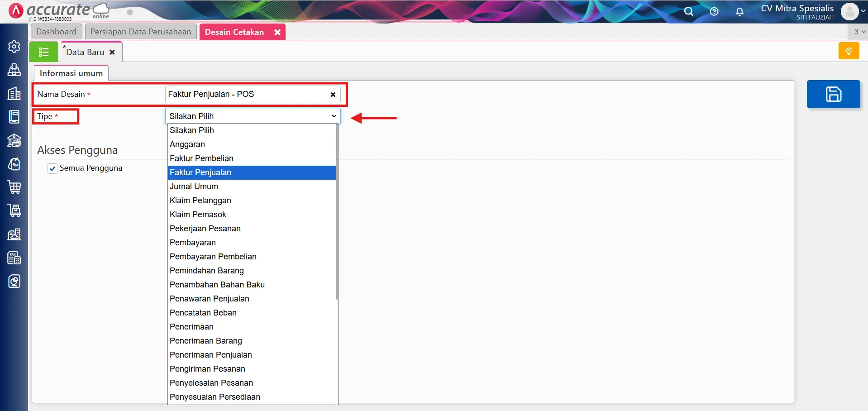Close the Desain Cetakan tab
868x411 pixels.
[277, 32]
